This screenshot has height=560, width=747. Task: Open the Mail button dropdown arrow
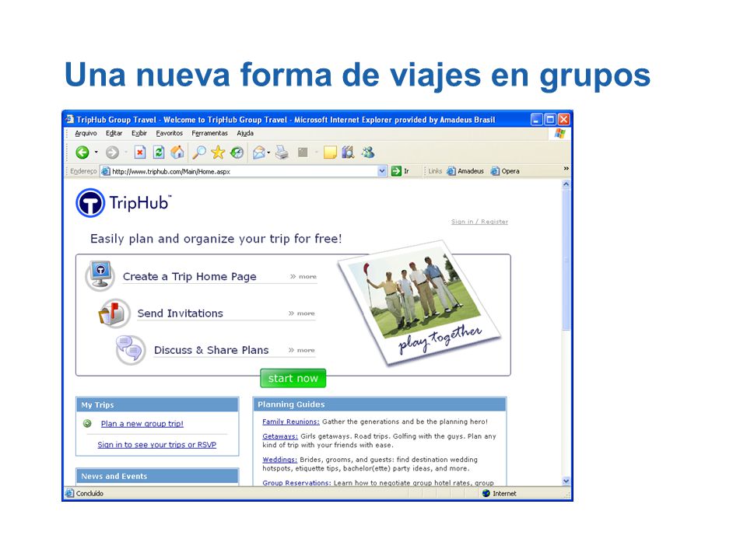[268, 152]
